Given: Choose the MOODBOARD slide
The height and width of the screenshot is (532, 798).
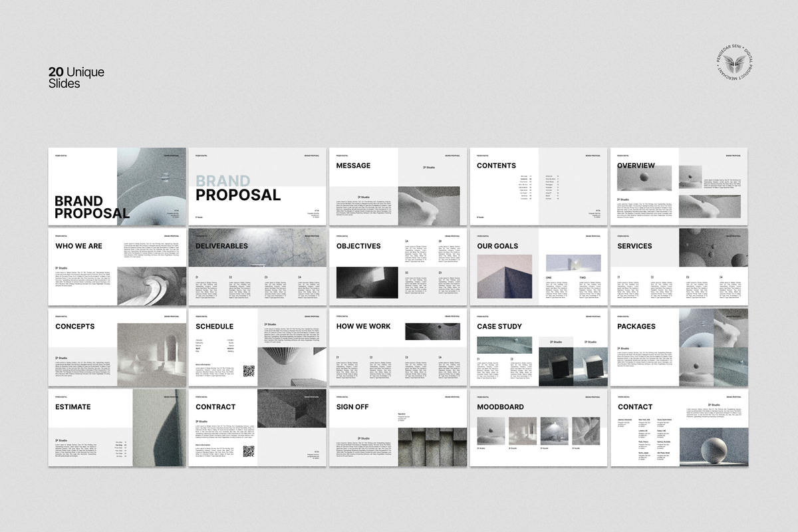Looking at the screenshot, I should click(539, 428).
